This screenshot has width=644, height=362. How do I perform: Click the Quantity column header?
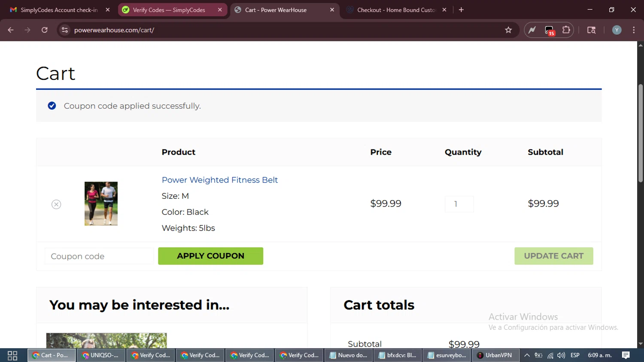[463, 152]
